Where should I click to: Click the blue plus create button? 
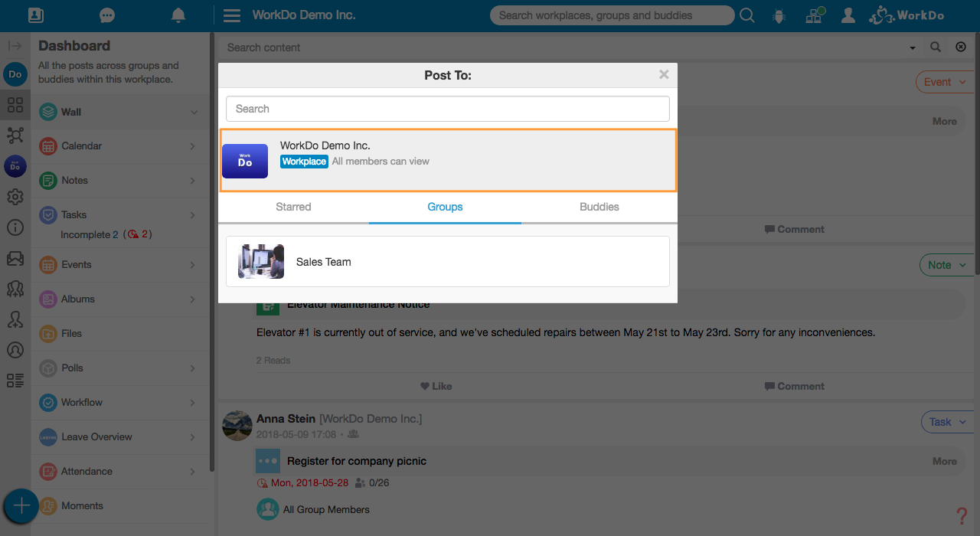[x=21, y=505]
